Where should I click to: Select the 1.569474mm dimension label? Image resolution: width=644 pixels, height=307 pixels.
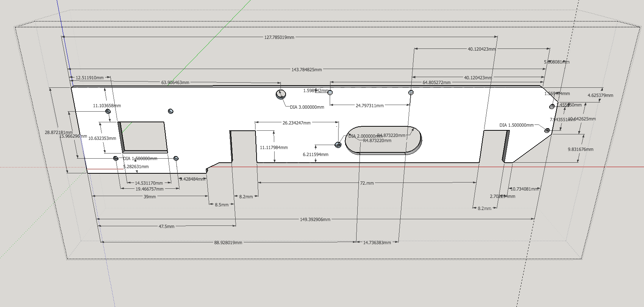point(557,94)
